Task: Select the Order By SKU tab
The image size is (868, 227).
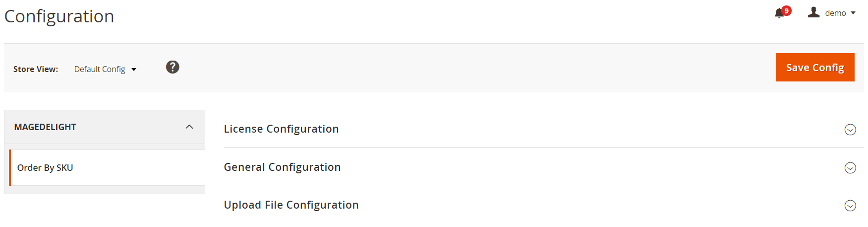Action: coord(45,168)
